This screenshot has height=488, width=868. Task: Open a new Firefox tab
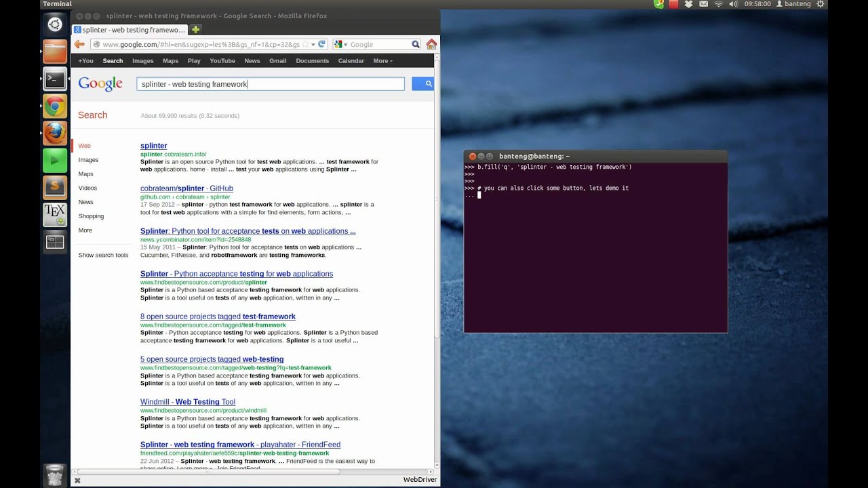pos(195,30)
